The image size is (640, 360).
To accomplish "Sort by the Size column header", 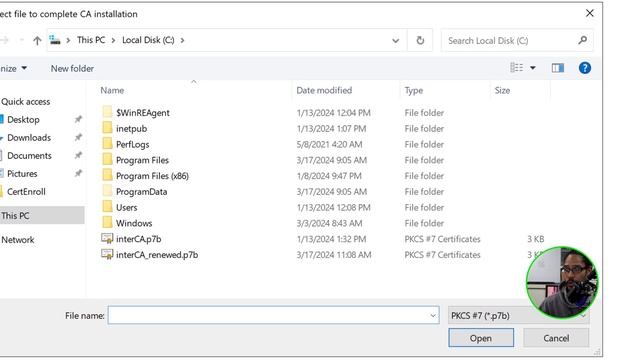I will pyautogui.click(x=502, y=90).
